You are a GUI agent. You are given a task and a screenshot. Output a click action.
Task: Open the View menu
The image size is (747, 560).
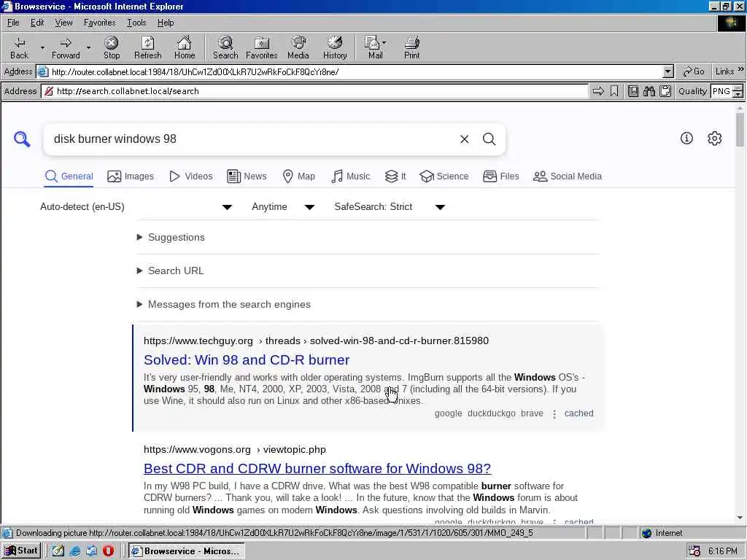(x=63, y=23)
